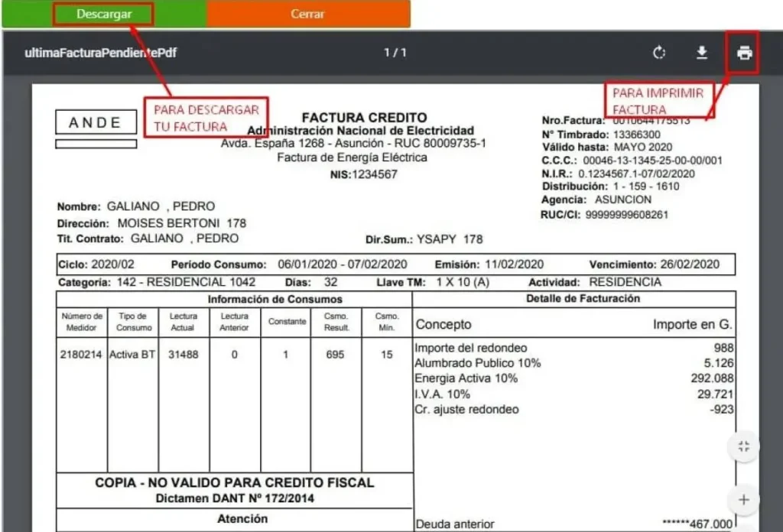Select the RUC/CI number 99999999608261
The width and height of the screenshot is (783, 532).
627,215
